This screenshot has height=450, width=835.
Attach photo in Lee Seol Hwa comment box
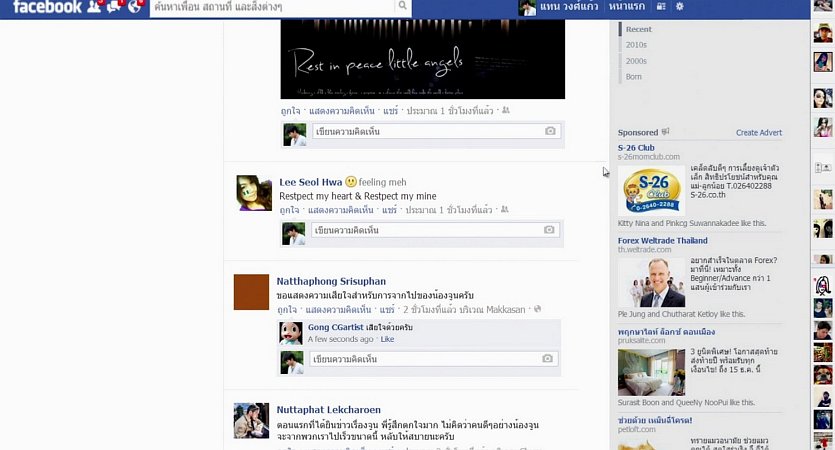[549, 230]
